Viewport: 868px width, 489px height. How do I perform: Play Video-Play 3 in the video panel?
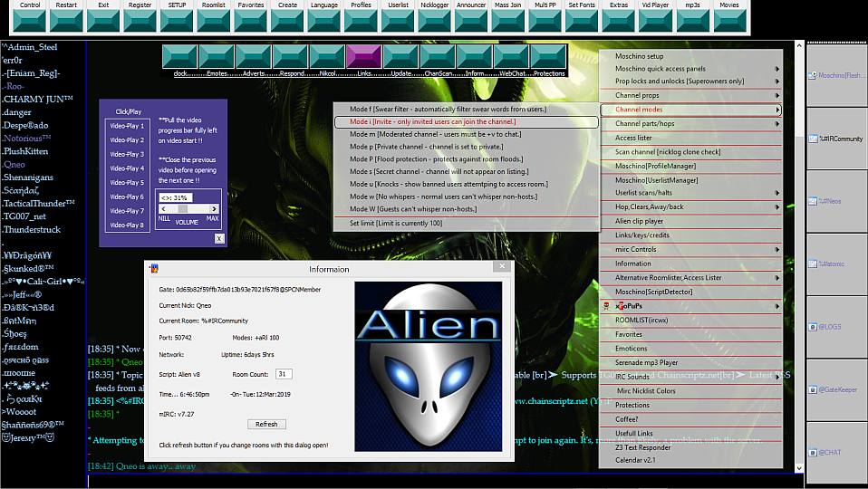127,154
